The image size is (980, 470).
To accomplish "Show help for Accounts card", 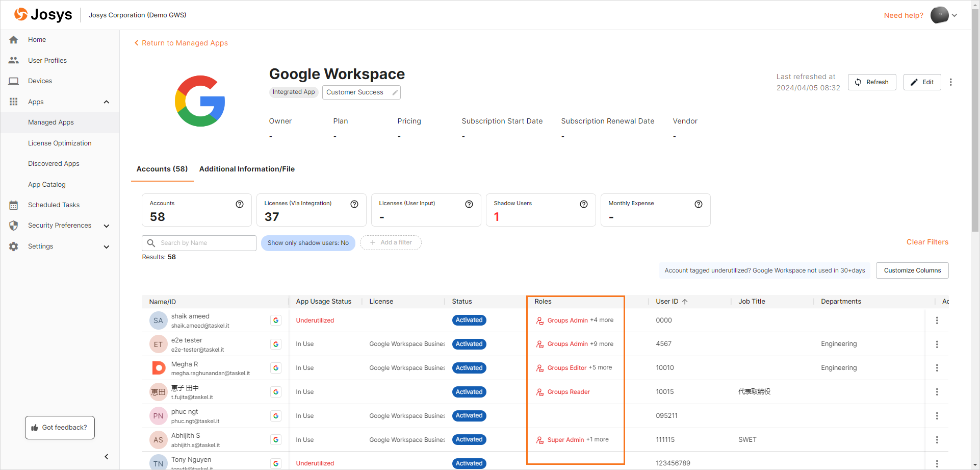I will pos(240,204).
